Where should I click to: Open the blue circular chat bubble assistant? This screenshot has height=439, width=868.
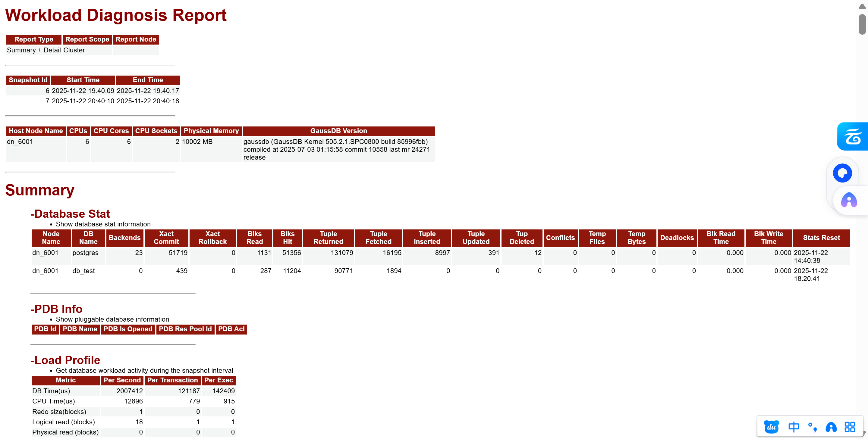click(x=842, y=173)
